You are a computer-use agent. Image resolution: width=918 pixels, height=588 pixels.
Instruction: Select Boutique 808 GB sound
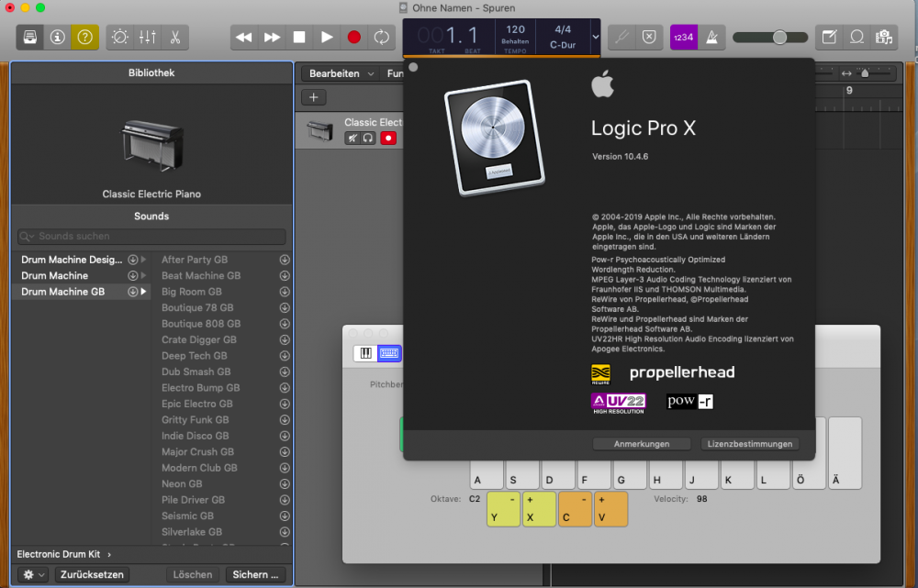[201, 324]
